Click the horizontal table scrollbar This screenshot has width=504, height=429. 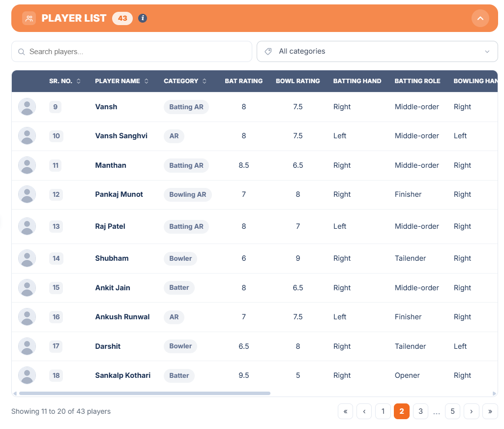145,393
